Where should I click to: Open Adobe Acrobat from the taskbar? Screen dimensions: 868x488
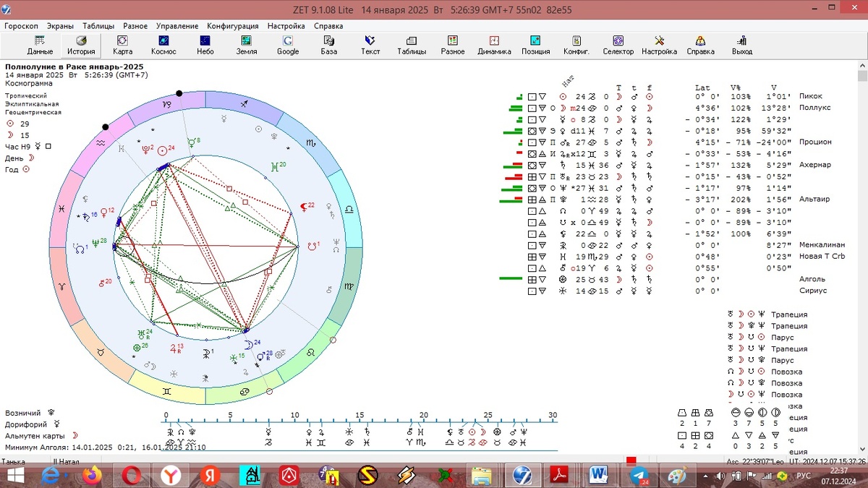pyautogui.click(x=560, y=476)
